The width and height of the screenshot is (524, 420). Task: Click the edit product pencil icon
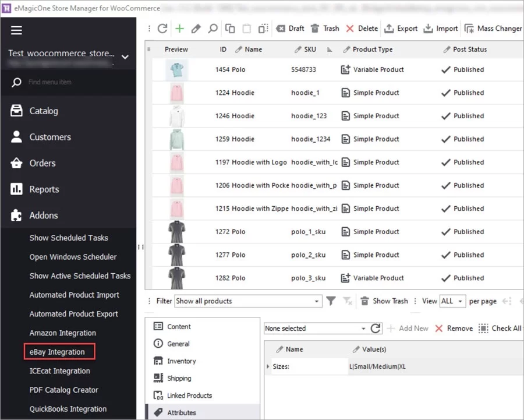tap(196, 29)
